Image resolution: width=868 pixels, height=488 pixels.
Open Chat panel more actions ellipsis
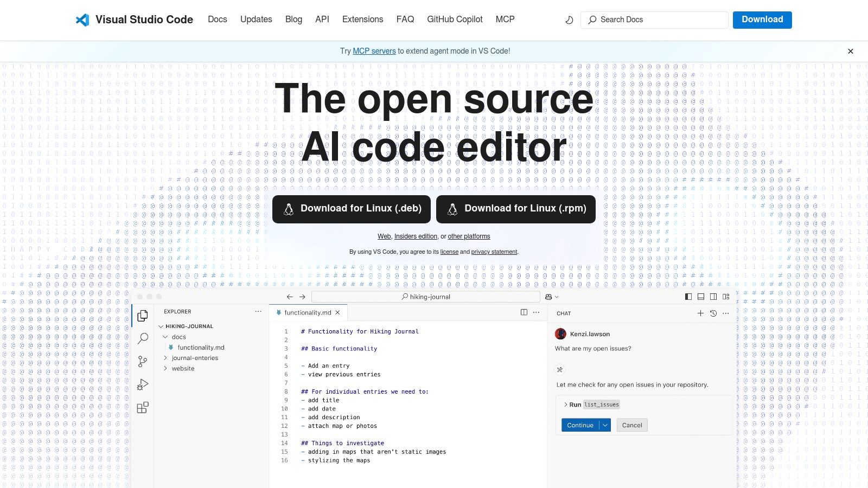pyautogui.click(x=726, y=313)
